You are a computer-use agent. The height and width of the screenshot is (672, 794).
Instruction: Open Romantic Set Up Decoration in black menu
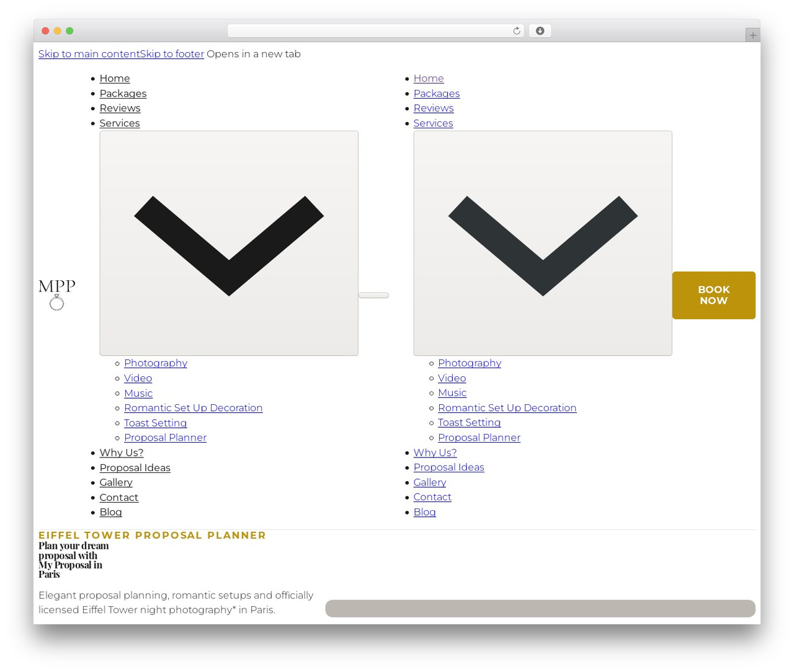[193, 407]
